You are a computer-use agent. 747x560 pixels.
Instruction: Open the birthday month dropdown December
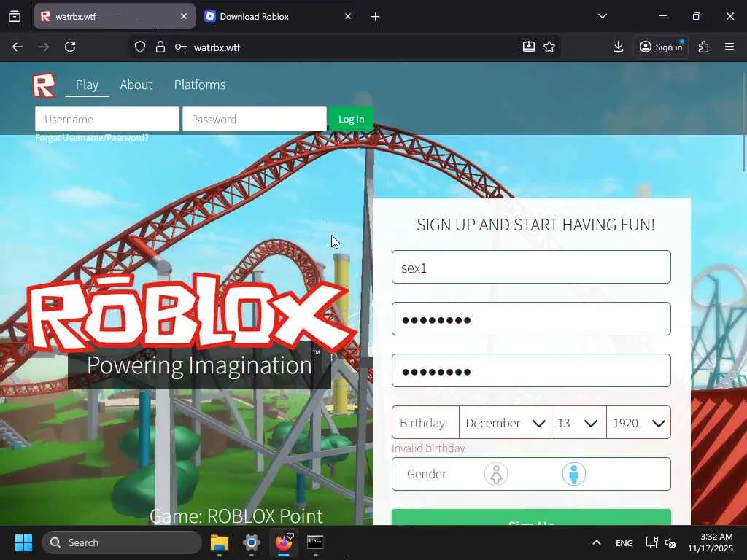click(505, 422)
